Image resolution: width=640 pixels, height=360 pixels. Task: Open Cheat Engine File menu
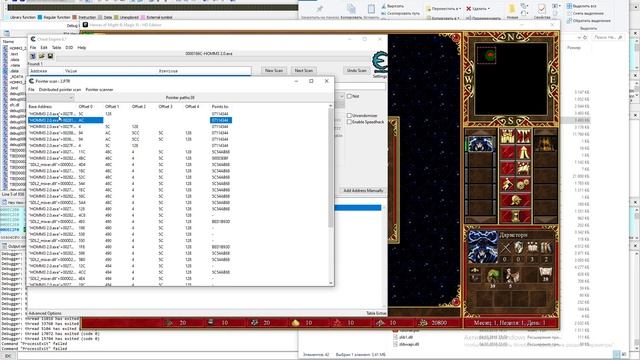[x=33, y=48]
